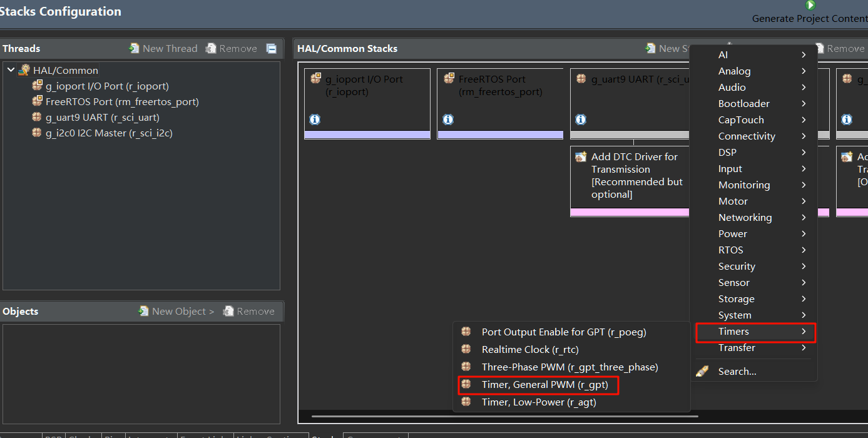Click the New Object button
Viewport: 868px width, 438px height.
(x=176, y=311)
